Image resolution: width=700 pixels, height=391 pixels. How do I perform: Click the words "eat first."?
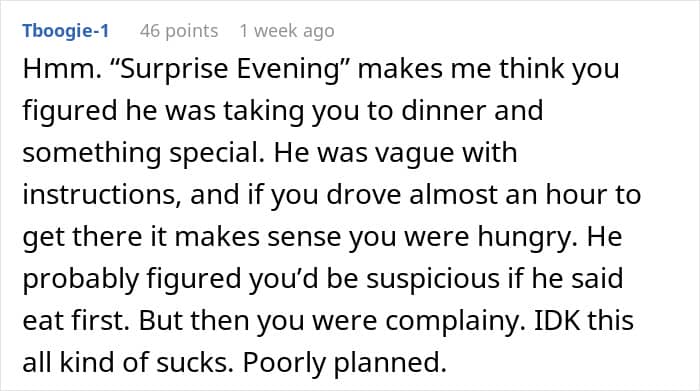(75, 320)
